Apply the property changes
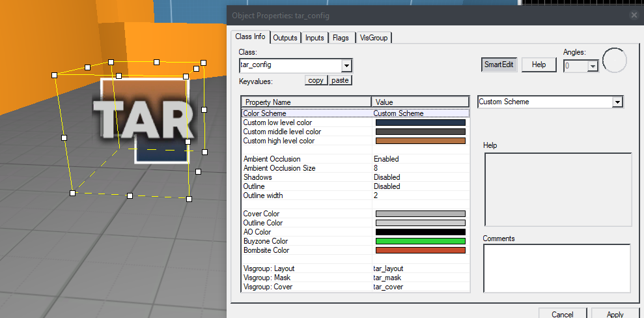Viewport: 644px width, 318px height. click(x=615, y=314)
